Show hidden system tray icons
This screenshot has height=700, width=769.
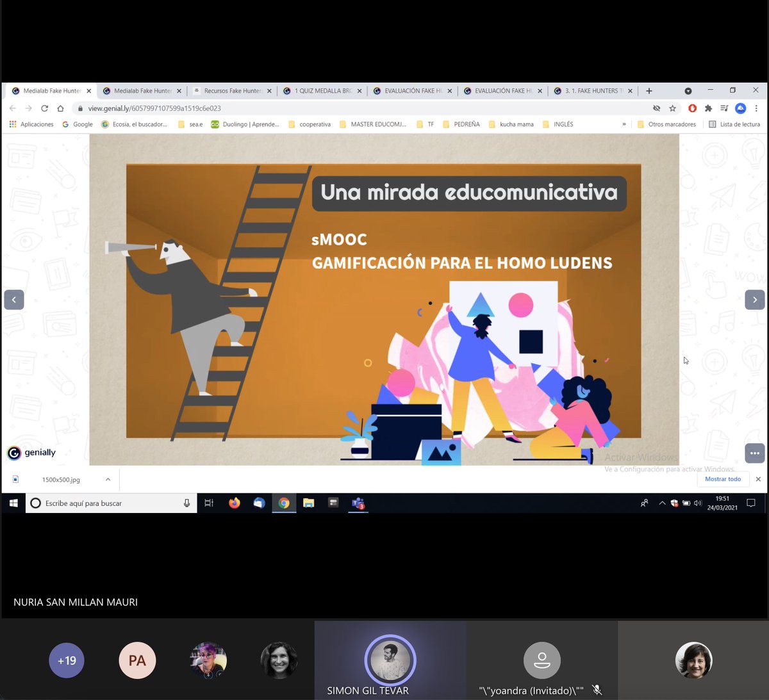click(662, 503)
